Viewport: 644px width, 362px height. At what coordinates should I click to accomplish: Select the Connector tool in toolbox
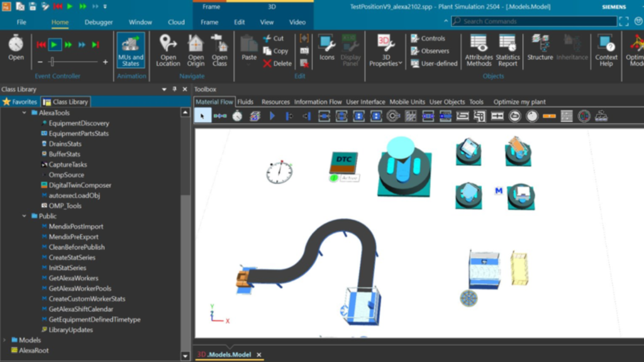click(220, 116)
